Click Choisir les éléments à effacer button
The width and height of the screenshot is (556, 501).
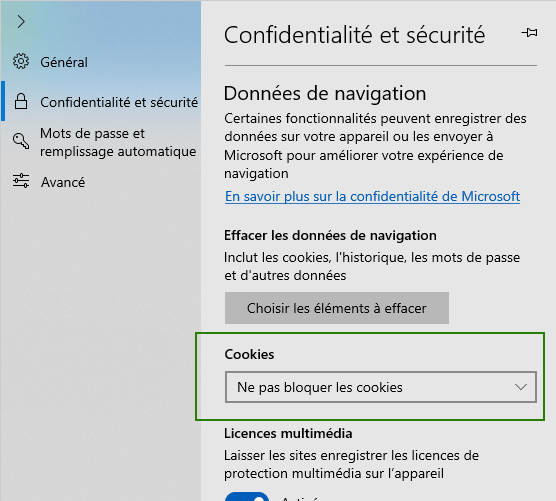point(337,308)
